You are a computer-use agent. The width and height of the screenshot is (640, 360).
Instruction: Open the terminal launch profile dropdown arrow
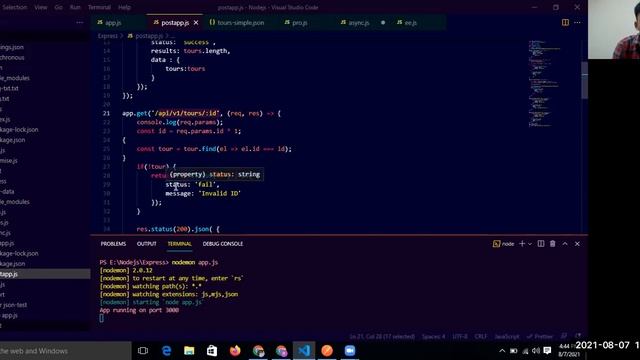[530, 244]
